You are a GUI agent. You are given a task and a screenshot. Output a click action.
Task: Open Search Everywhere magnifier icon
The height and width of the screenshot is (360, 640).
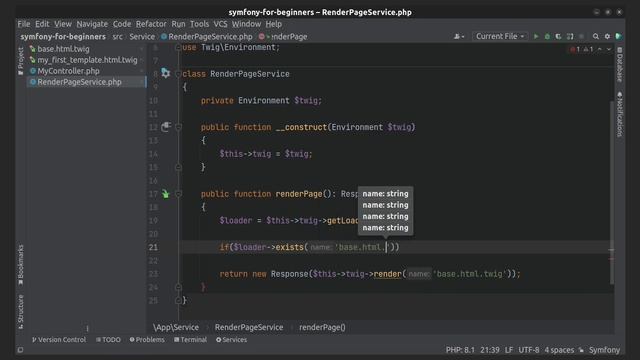tap(596, 37)
